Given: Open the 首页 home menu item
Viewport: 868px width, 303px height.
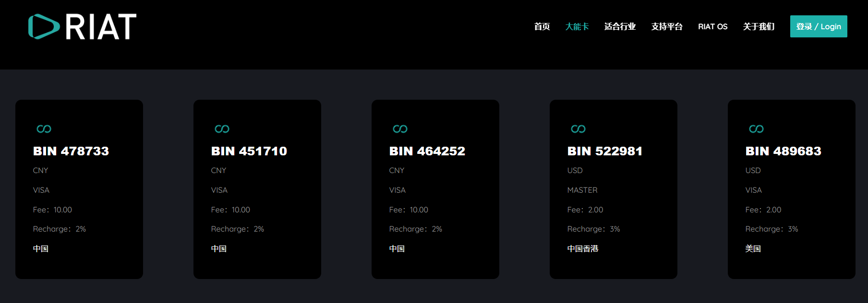Looking at the screenshot, I should click(542, 26).
